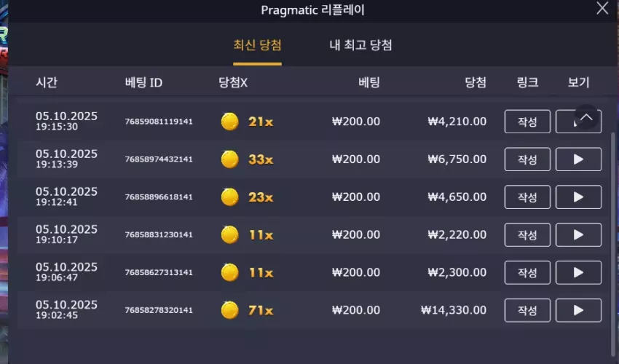Play replay of 19:10:17 bet
Image resolution: width=619 pixels, height=364 pixels.
click(578, 235)
